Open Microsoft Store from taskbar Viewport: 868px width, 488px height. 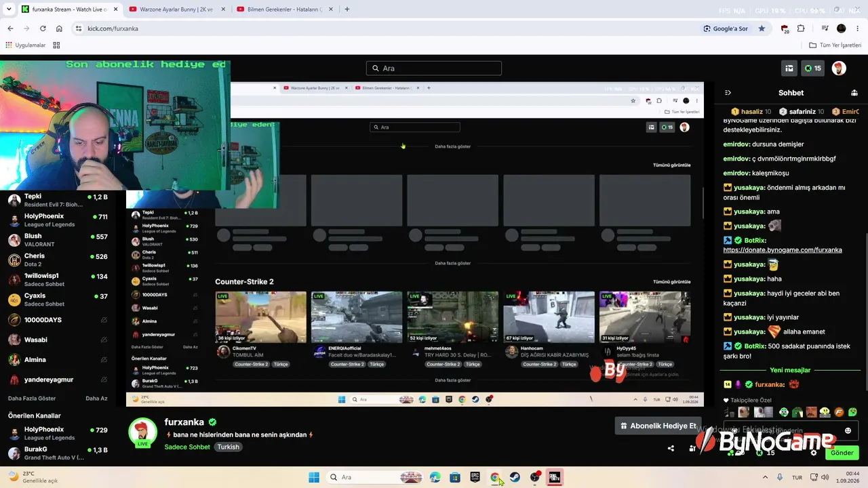pyautogui.click(x=455, y=477)
